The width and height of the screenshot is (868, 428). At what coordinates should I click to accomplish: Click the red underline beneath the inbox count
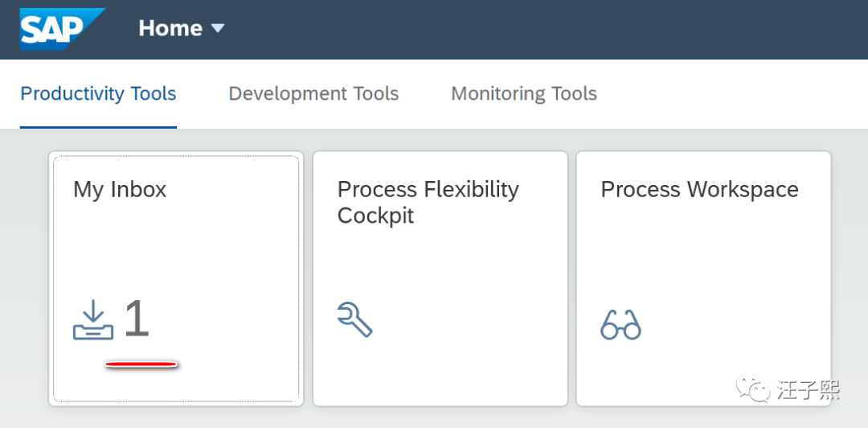click(x=141, y=364)
